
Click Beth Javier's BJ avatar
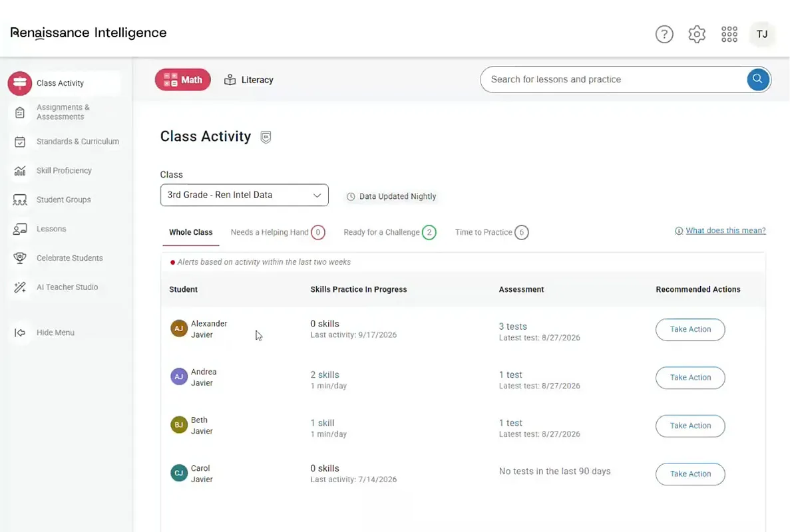(179, 425)
